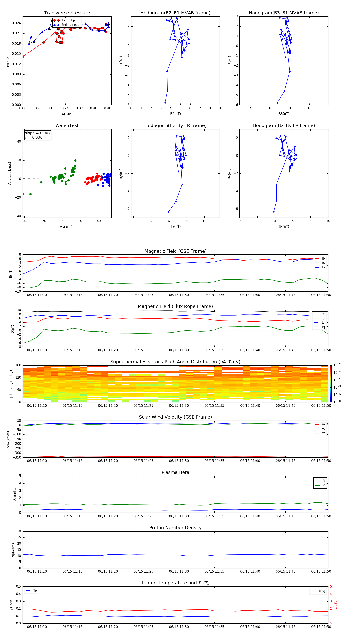The width and height of the screenshot is (351, 644).
Task: Select '|B|' in the Flux Rope legend
Action: point(320,327)
